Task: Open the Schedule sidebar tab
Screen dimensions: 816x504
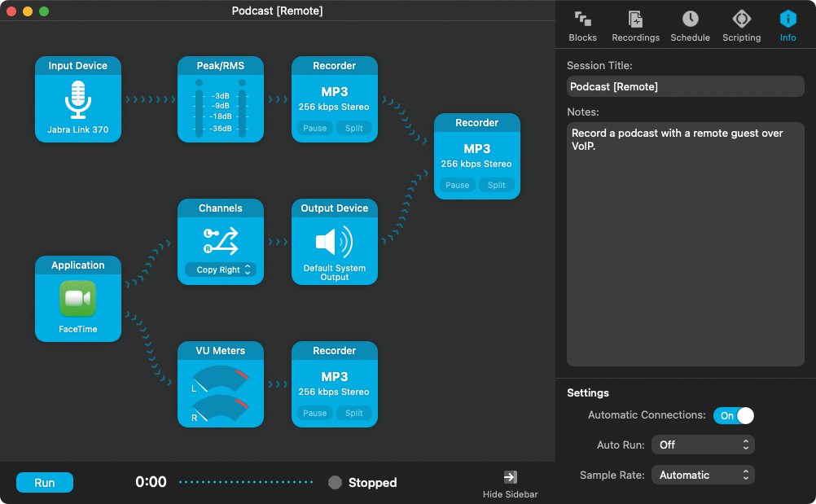Action: pos(690,26)
